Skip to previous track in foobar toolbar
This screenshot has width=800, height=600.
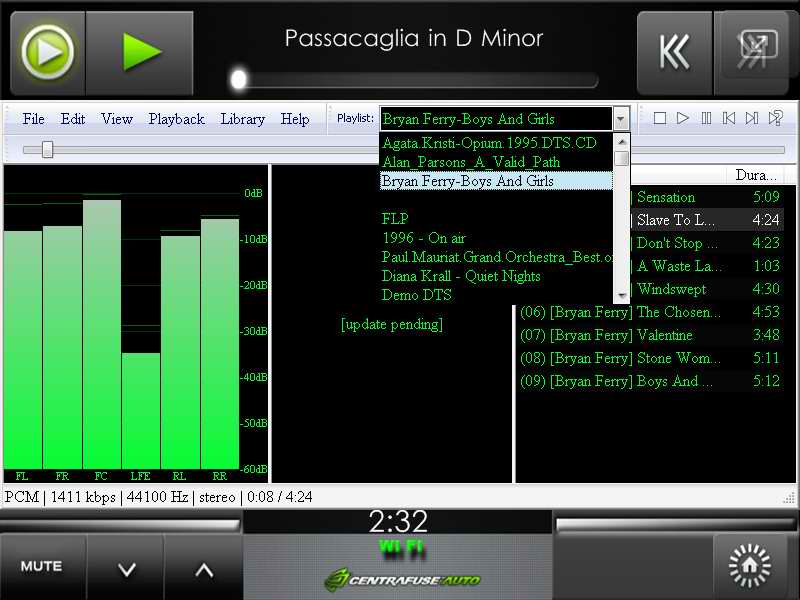(729, 118)
